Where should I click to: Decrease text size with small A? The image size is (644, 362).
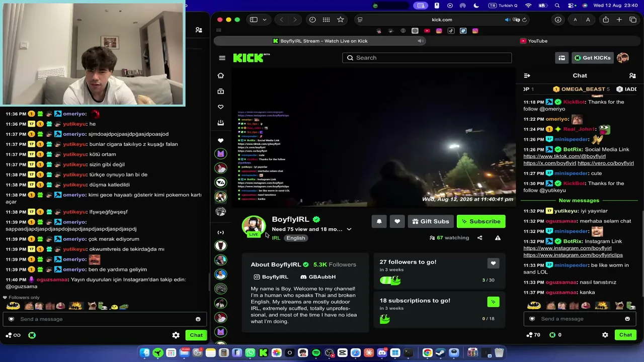point(575,20)
